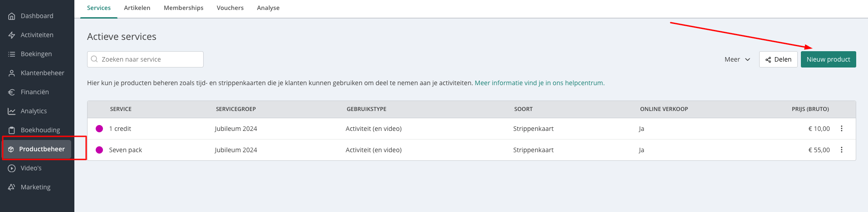868x212 pixels.
Task: Click the Dashboard home icon in sidebar
Action: tap(12, 16)
